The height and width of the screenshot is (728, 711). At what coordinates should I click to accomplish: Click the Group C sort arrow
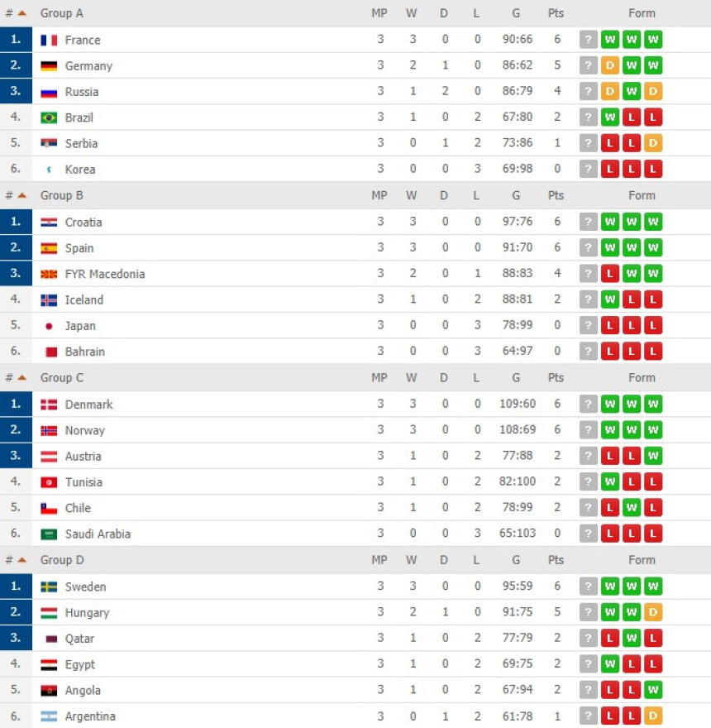click(21, 378)
